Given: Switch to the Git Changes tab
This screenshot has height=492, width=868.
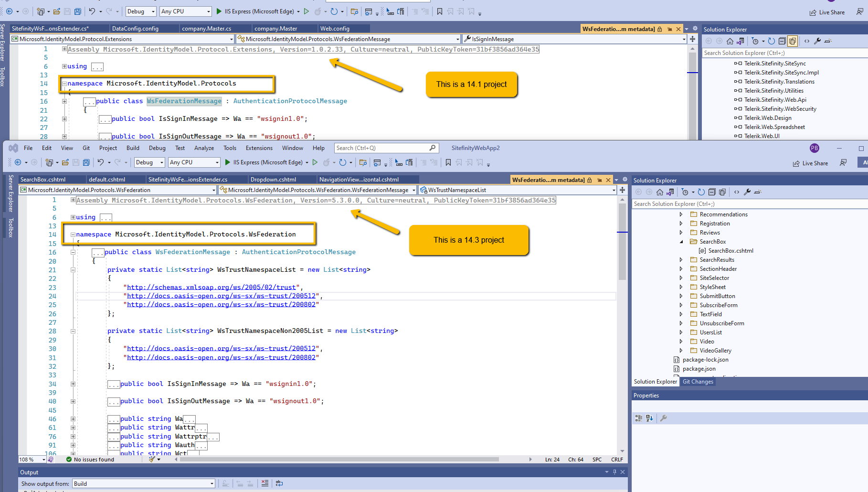Looking at the screenshot, I should tap(698, 382).
